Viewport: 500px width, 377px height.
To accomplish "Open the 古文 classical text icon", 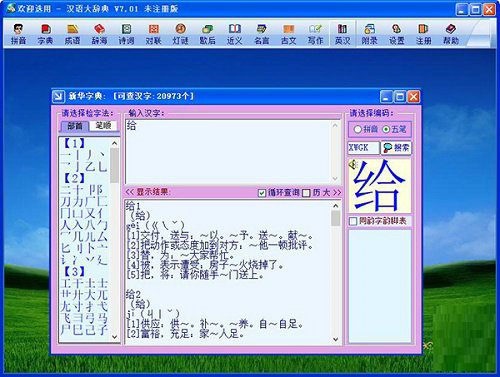I will click(288, 34).
